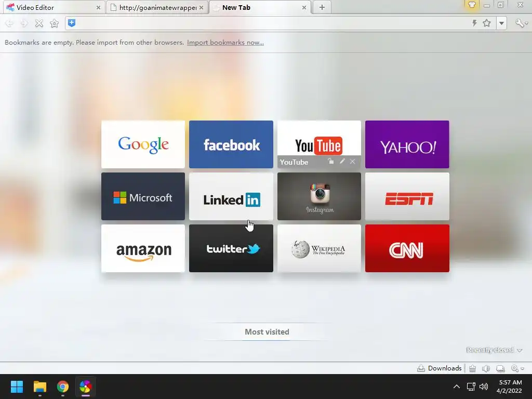Edit the YouTube tile with pencil icon
The image size is (532, 399).
342,162
